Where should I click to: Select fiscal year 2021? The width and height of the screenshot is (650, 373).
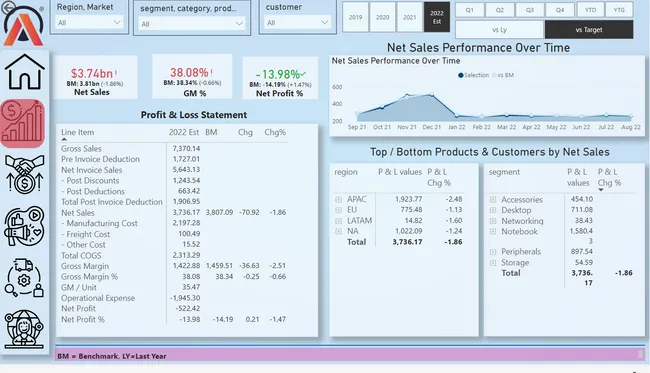pyautogui.click(x=410, y=17)
